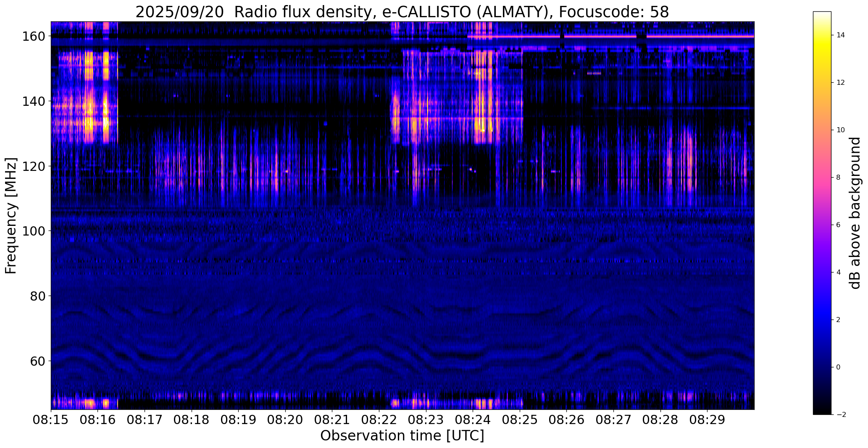This screenshot has height=448, width=868.
Task: Click the 08:17 time tick label
Action: [x=145, y=420]
